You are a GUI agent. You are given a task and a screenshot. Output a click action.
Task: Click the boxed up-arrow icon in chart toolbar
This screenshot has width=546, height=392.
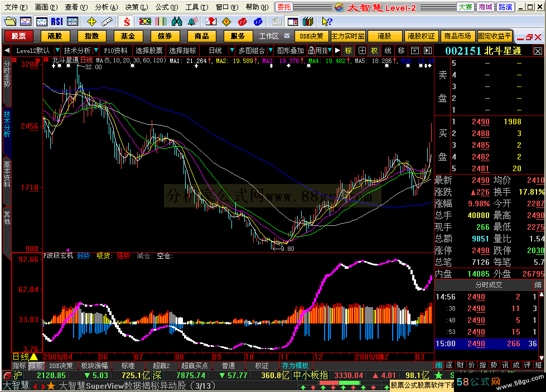coord(415,51)
